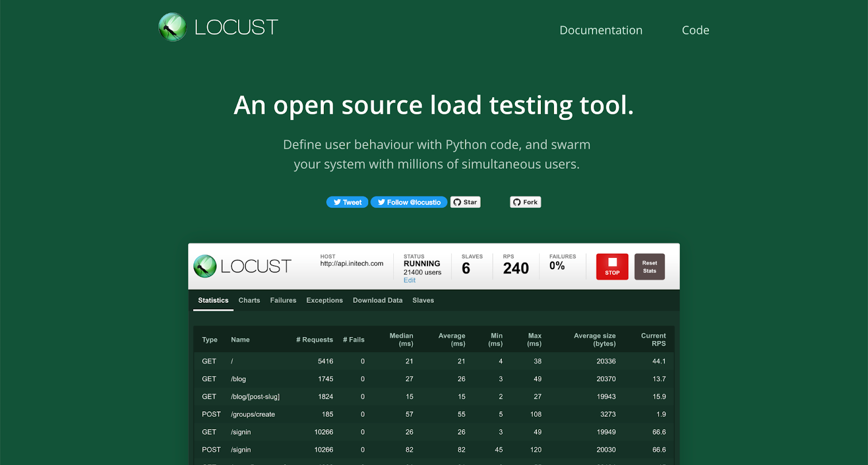This screenshot has height=465, width=868.
Task: Click the /groups/create row name
Action: point(253,415)
